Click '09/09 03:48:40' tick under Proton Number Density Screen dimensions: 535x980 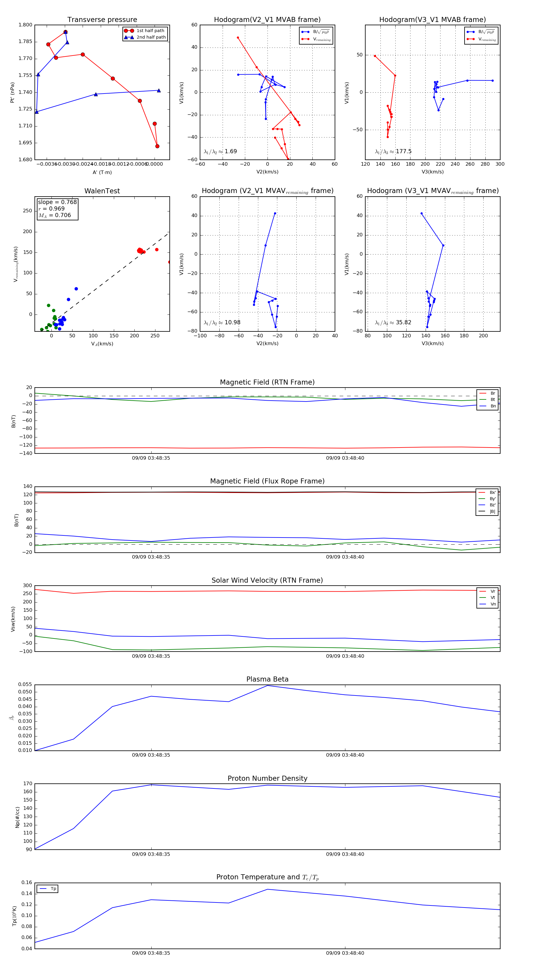[x=345, y=854]
